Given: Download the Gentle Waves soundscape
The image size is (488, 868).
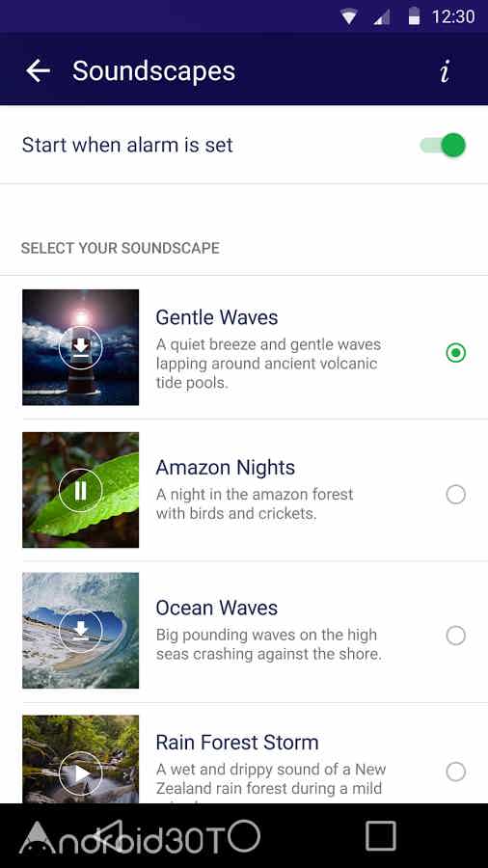Looking at the screenshot, I should (x=80, y=347).
